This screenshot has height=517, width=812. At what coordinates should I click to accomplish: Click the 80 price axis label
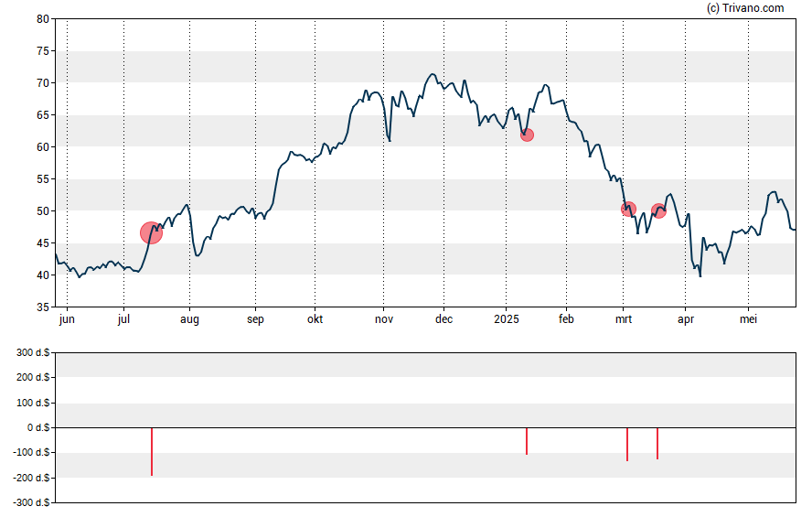point(43,19)
